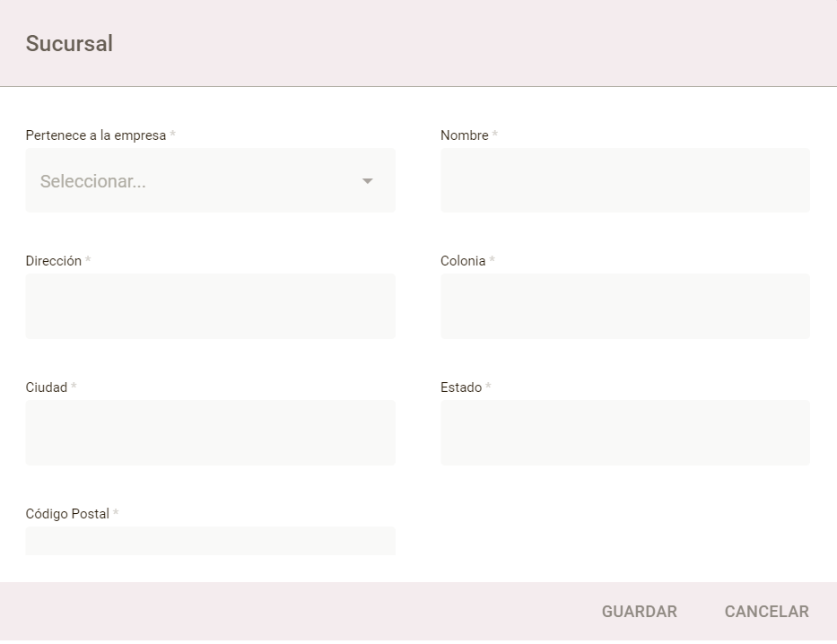This screenshot has width=837, height=644.
Task: Click the required asterisk beside Nombre
Action: (x=494, y=135)
